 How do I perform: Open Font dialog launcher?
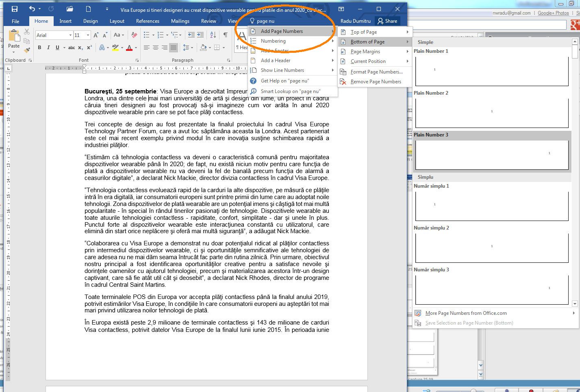tap(137, 60)
